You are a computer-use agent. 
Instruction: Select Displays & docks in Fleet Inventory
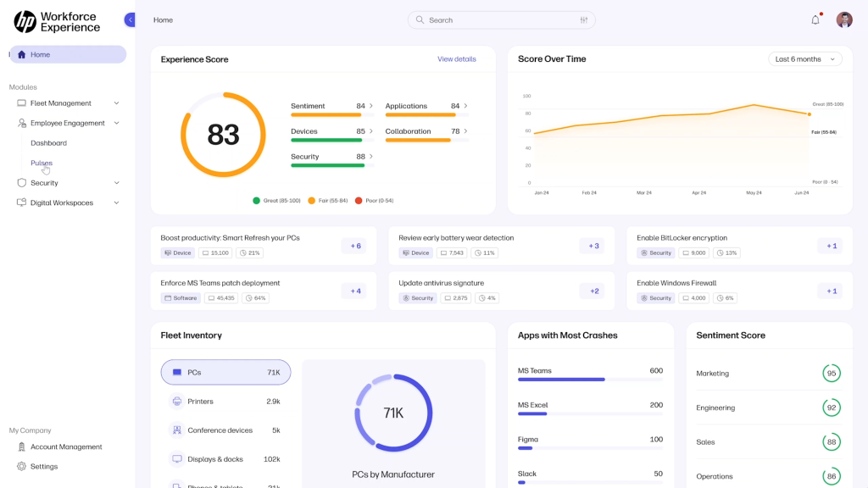click(x=225, y=458)
